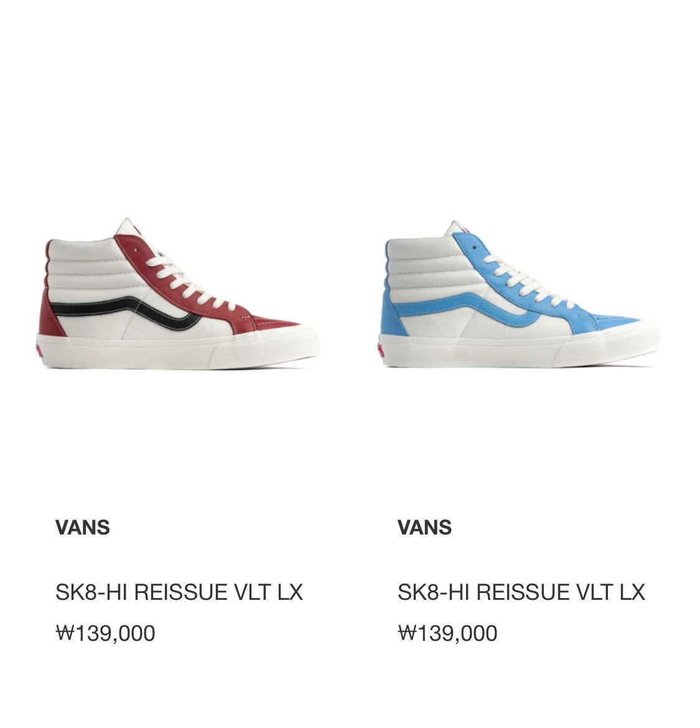Viewport: 700px width, 728px height.
Task: Click the VANS brand label under the red sneaker
Action: pos(83,528)
